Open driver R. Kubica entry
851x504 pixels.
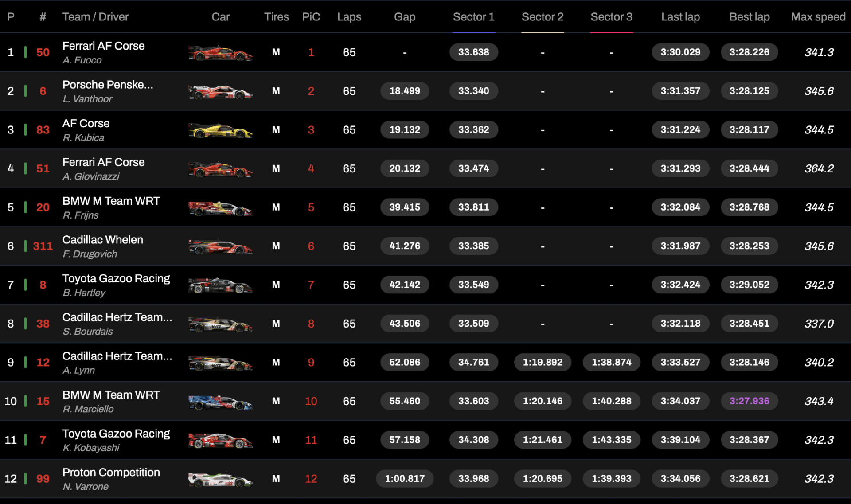coord(83,138)
